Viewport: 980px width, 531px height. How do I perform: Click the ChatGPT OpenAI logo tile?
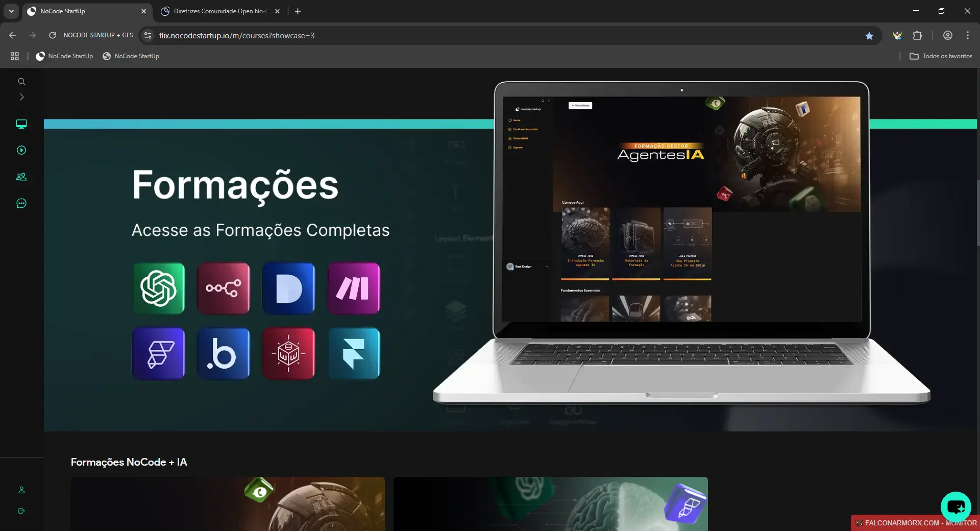(x=159, y=288)
